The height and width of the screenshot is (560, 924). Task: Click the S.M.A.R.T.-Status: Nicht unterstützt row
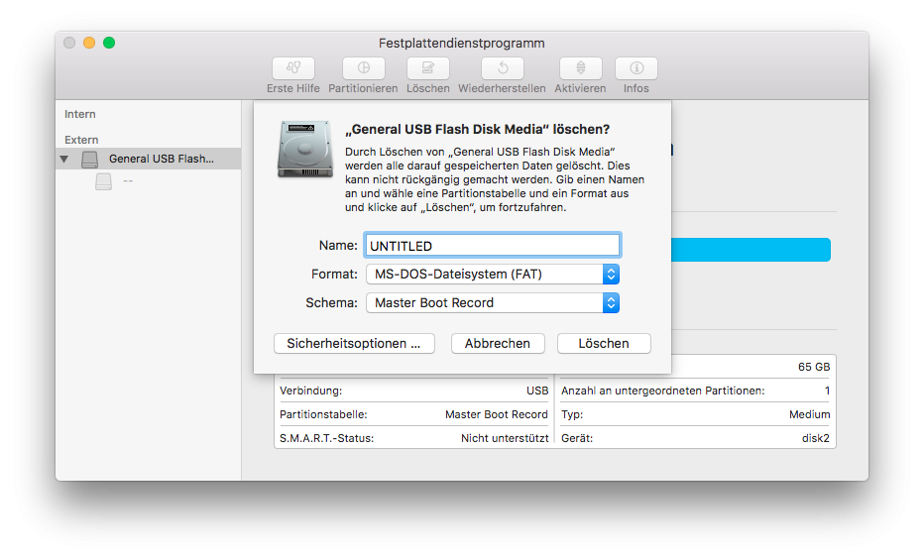pyautogui.click(x=413, y=438)
